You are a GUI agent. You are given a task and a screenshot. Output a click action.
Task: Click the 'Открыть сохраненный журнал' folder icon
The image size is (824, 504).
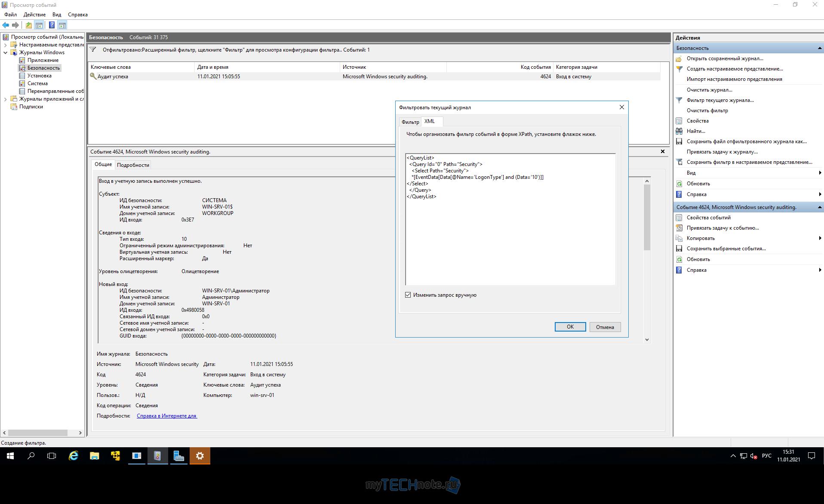point(679,58)
